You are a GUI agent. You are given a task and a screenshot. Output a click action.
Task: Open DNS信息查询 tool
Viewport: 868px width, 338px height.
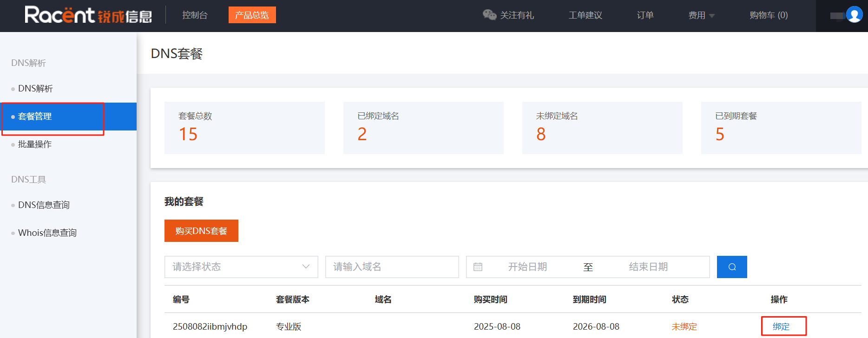point(44,205)
